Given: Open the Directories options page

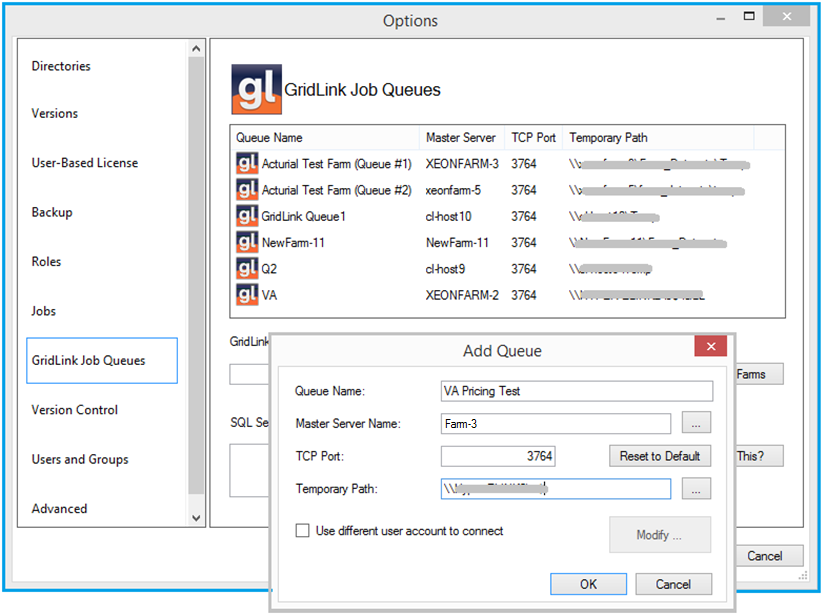Looking at the screenshot, I should (61, 66).
